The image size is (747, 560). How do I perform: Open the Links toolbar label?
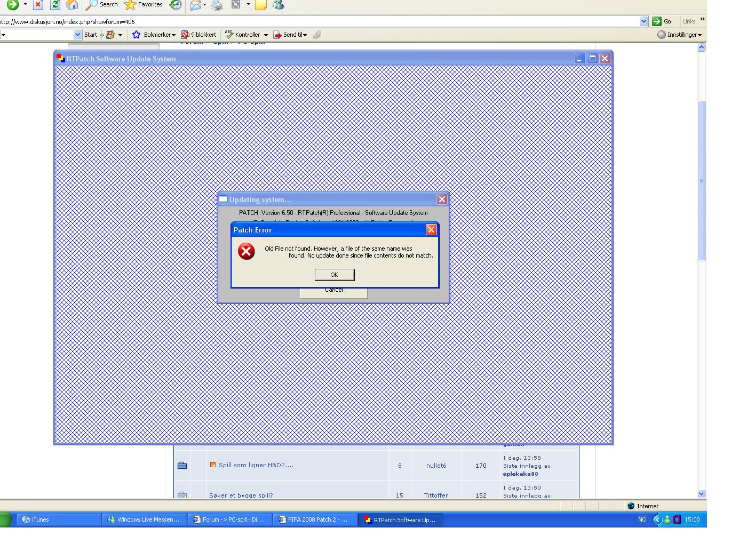click(689, 21)
